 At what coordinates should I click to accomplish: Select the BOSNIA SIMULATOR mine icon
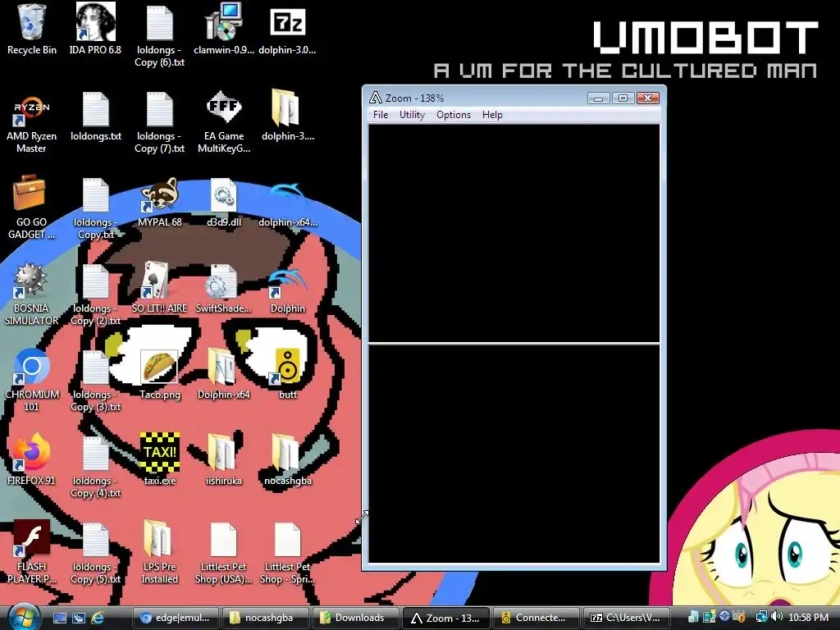(x=32, y=294)
